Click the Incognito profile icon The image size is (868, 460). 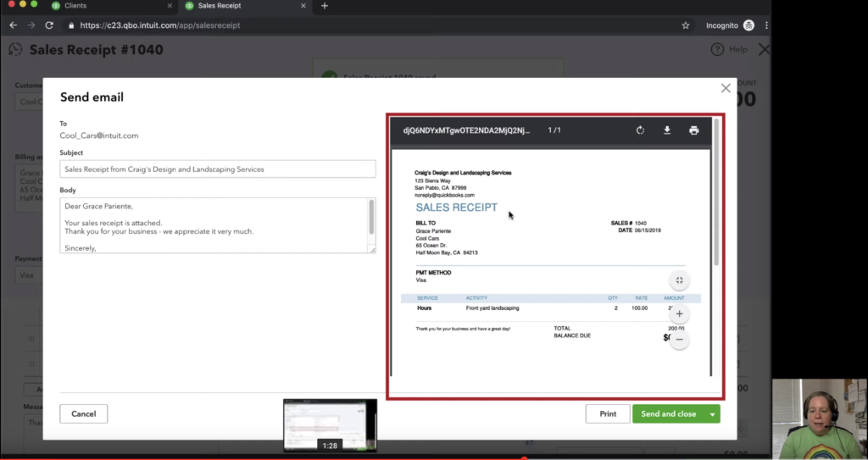pos(748,25)
